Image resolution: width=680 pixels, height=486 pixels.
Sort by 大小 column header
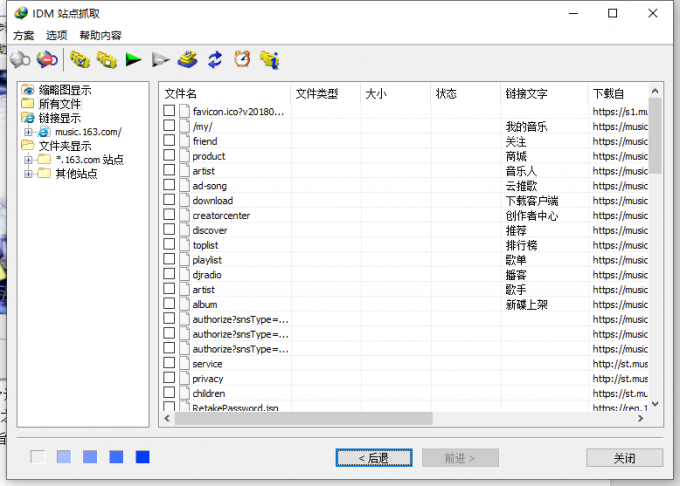click(x=396, y=93)
